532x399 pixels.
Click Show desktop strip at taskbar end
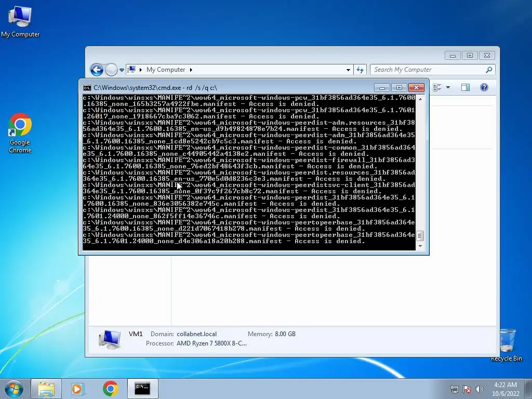point(528,389)
